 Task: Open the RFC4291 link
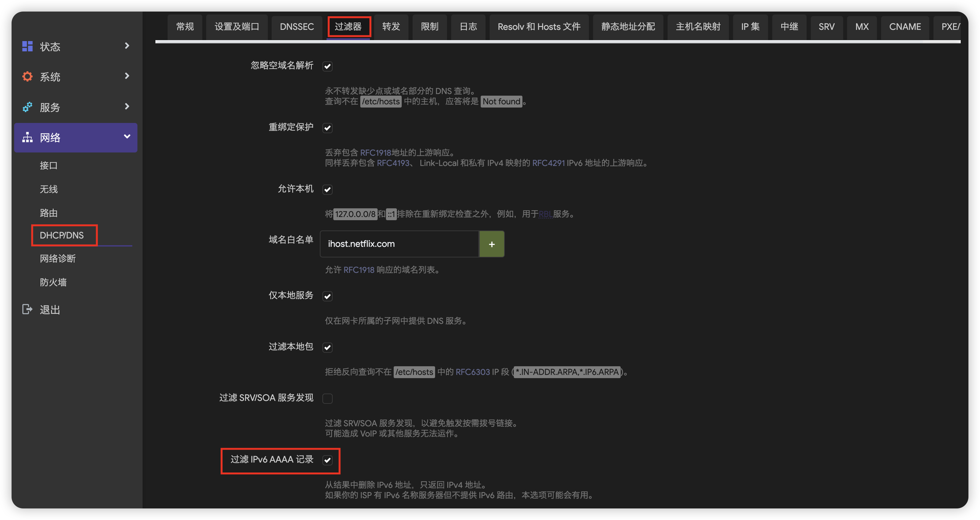pyautogui.click(x=548, y=163)
